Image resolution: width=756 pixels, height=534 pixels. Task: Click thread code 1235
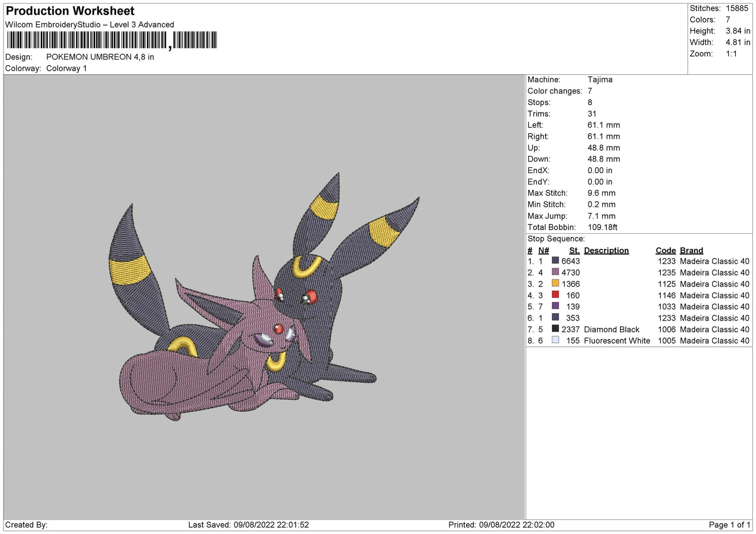[667, 272]
